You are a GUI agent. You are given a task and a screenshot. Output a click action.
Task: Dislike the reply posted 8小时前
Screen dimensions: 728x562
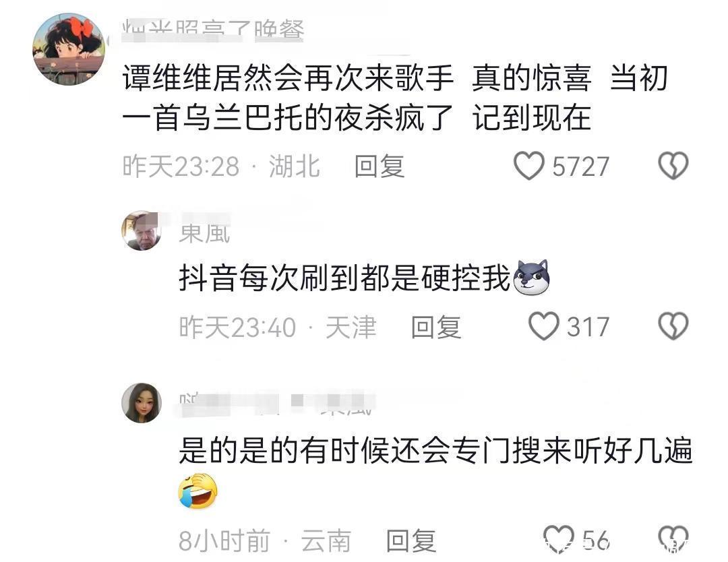673,539
